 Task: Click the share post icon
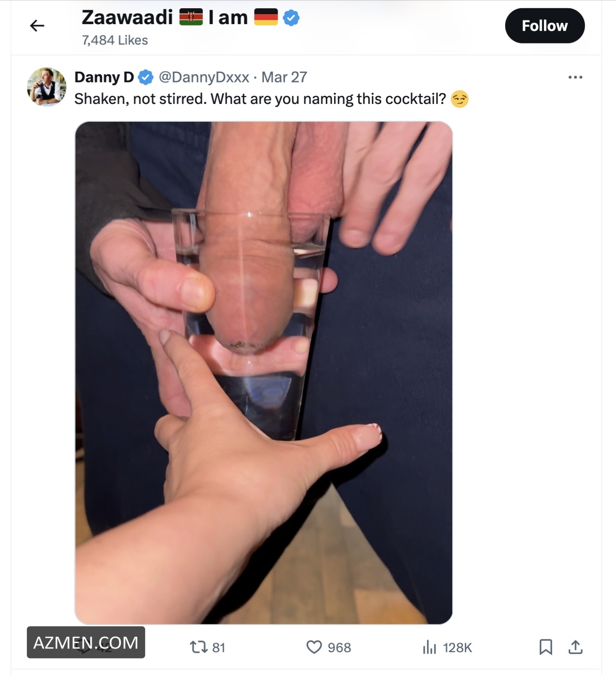[575, 647]
